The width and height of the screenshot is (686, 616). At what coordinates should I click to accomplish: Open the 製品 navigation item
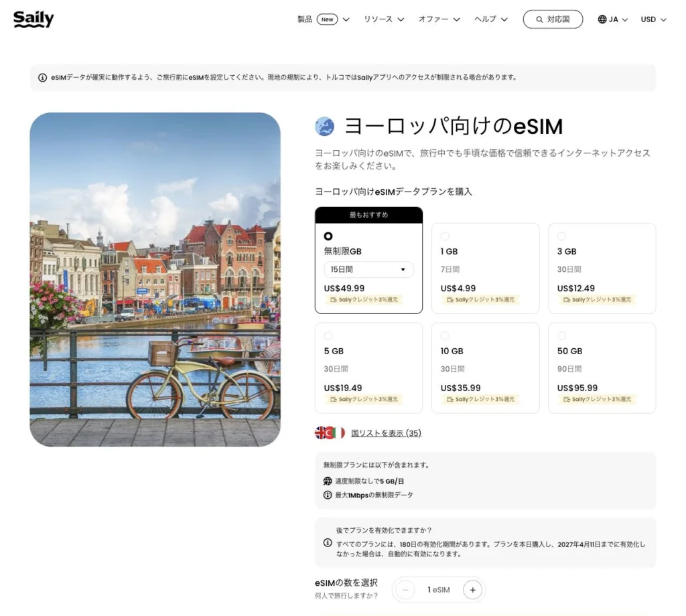pos(305,19)
